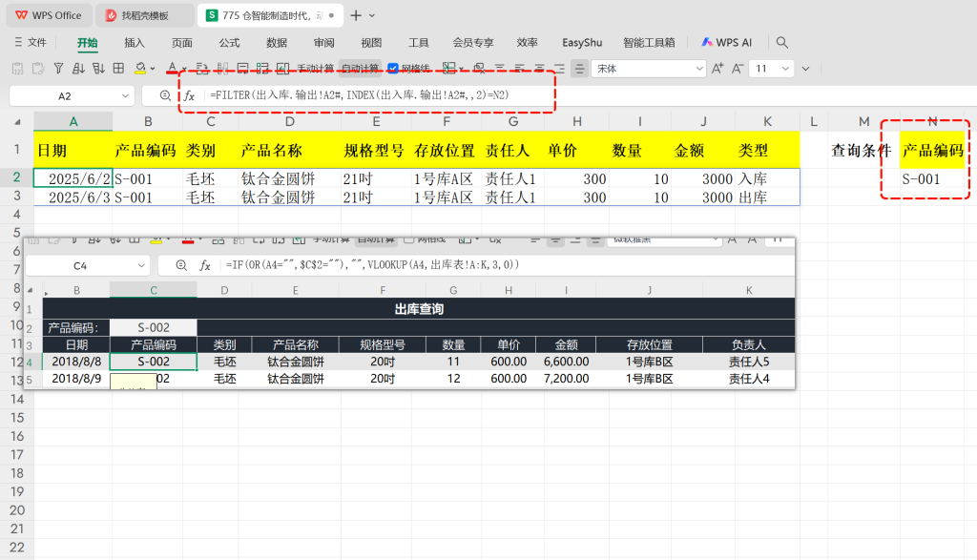977x560 pixels.
Task: Click the increase font size A+ icon
Action: 717,69
